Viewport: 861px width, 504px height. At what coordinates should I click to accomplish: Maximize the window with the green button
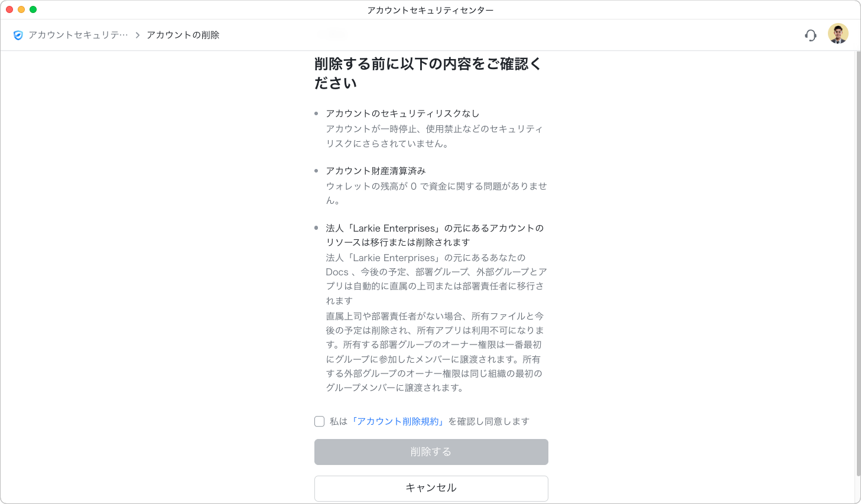(x=33, y=9)
